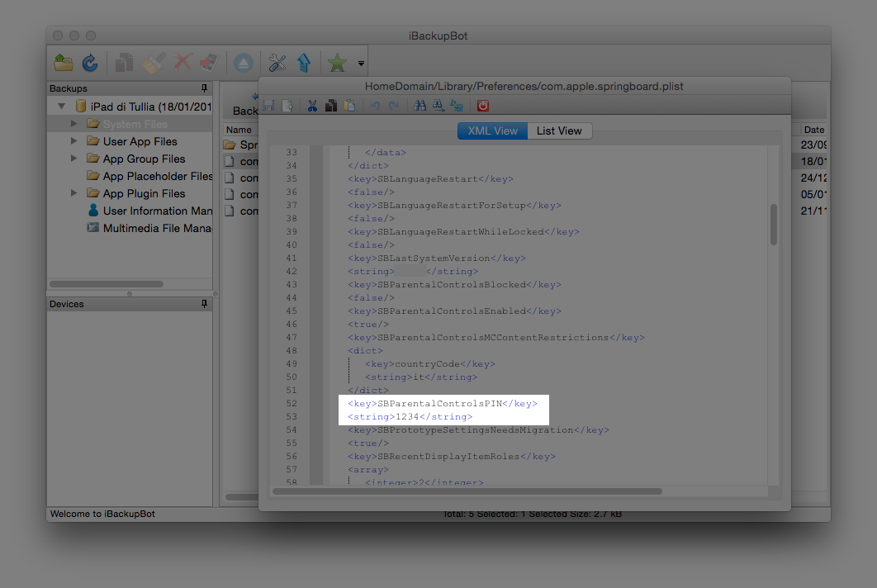Expand the System Files folder

click(73, 124)
